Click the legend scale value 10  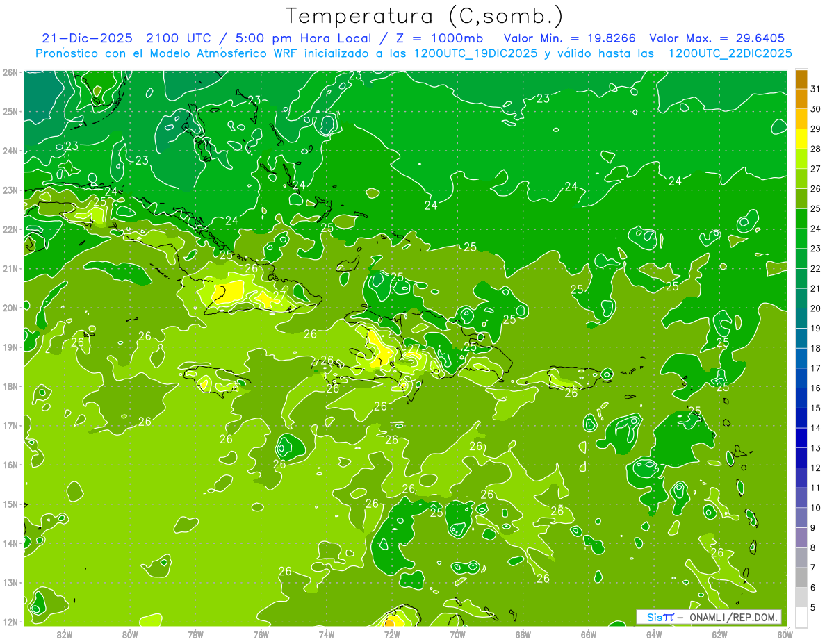[x=816, y=507]
